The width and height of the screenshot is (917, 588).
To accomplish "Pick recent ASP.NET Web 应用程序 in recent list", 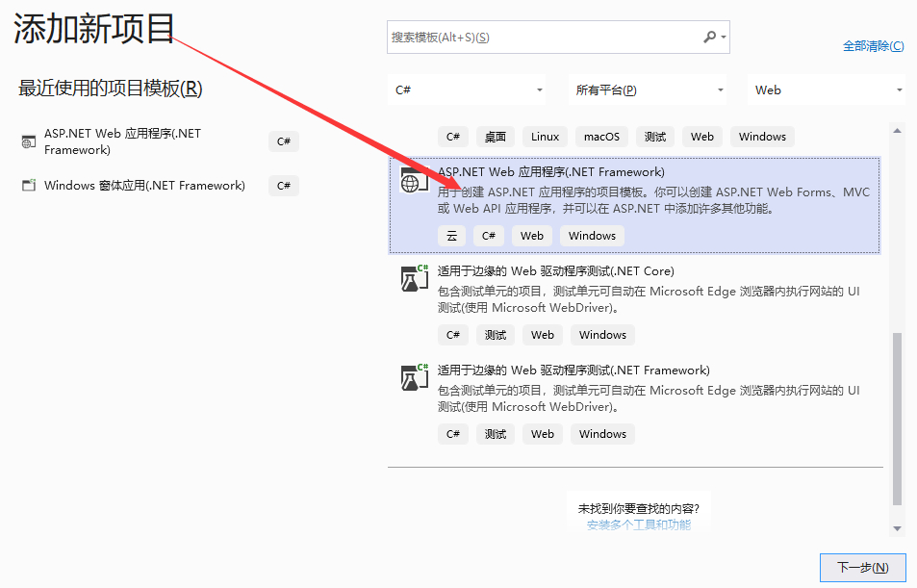I will [159, 141].
